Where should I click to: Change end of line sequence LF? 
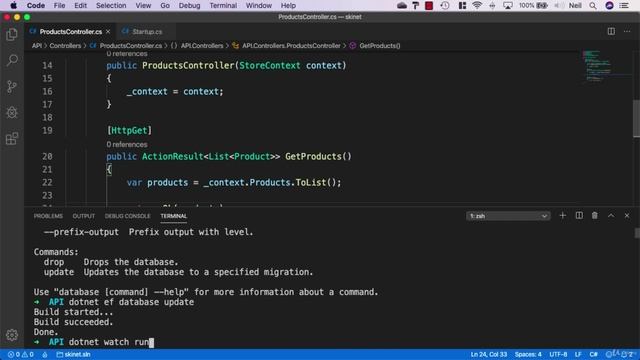coord(578,354)
